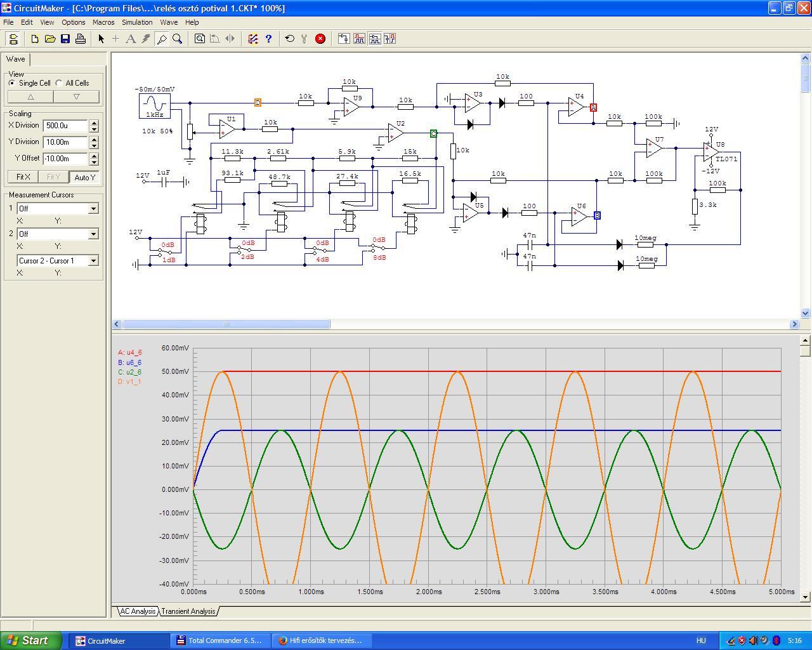Select the Zoom magnifier tool
812x650 pixels.
coord(178,39)
